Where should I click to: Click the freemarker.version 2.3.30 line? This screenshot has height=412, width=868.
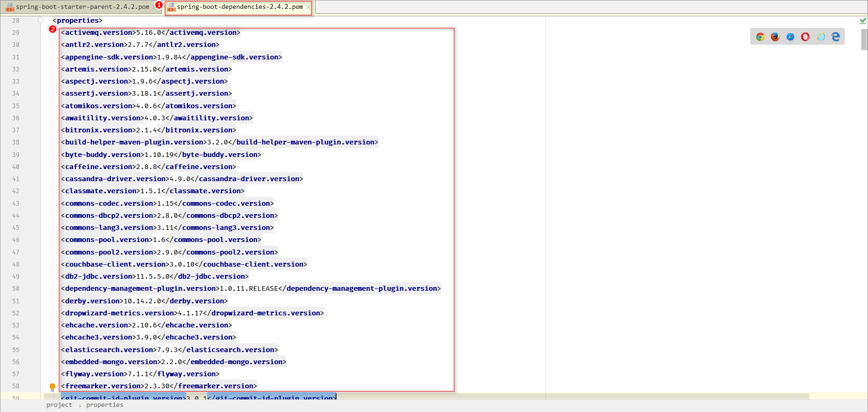159,386
